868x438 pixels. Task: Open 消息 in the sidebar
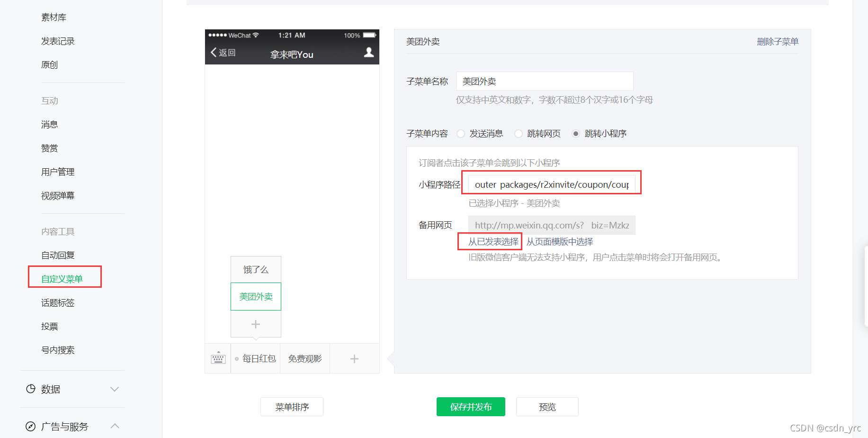[x=49, y=125]
